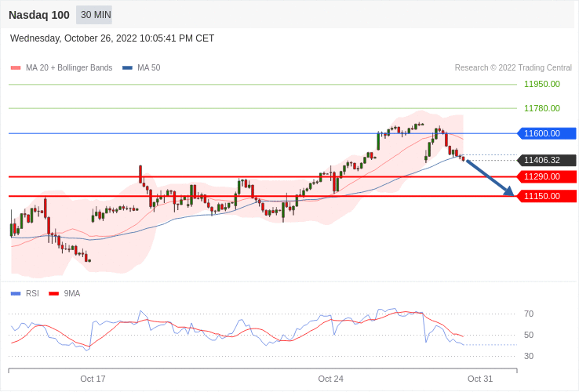The width and height of the screenshot is (579, 392).
Task: Click the MA 50 legend label
Action: coord(149,68)
